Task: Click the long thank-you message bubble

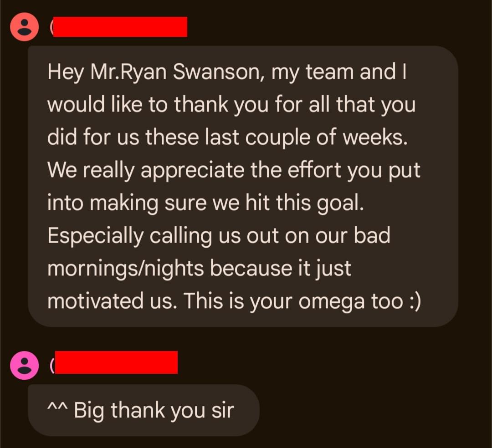Action: tap(243, 186)
